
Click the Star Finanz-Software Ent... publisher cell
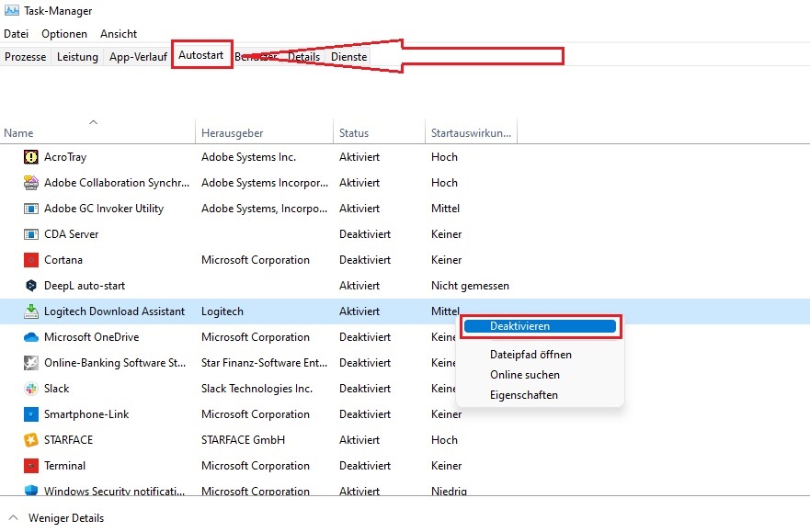click(x=264, y=363)
